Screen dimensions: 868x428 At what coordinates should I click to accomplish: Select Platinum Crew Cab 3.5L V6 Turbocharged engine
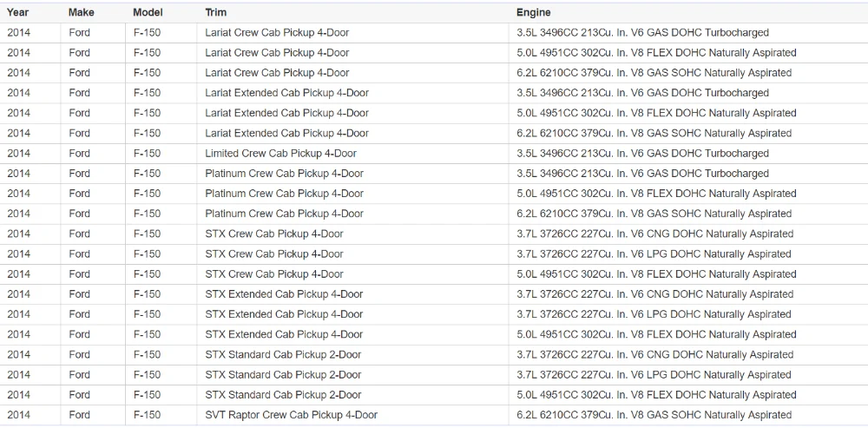pos(642,174)
